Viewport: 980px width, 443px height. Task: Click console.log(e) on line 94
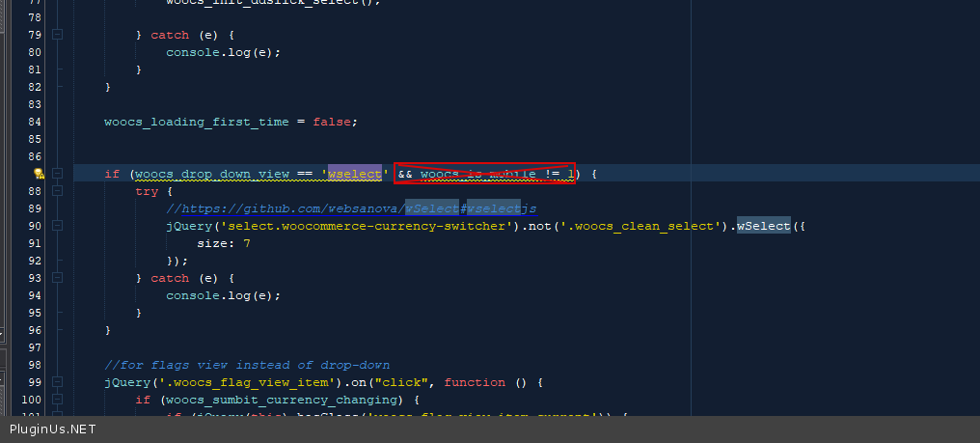pos(223,295)
